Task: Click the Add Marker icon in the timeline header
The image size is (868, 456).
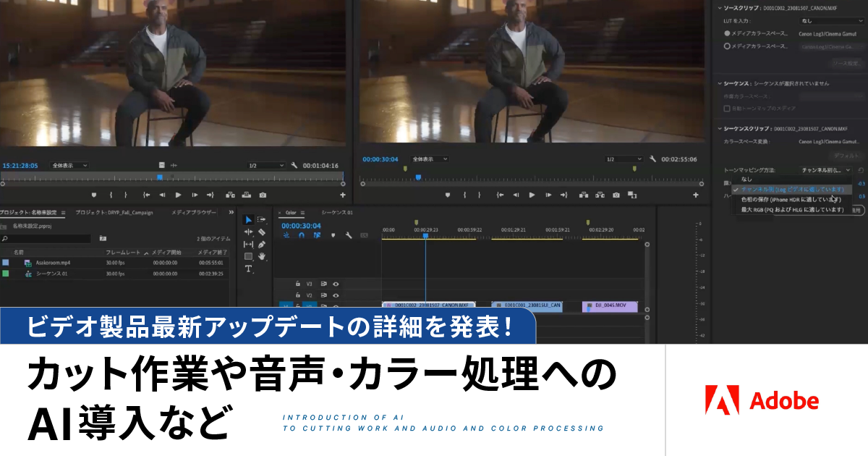Action: coord(333,236)
